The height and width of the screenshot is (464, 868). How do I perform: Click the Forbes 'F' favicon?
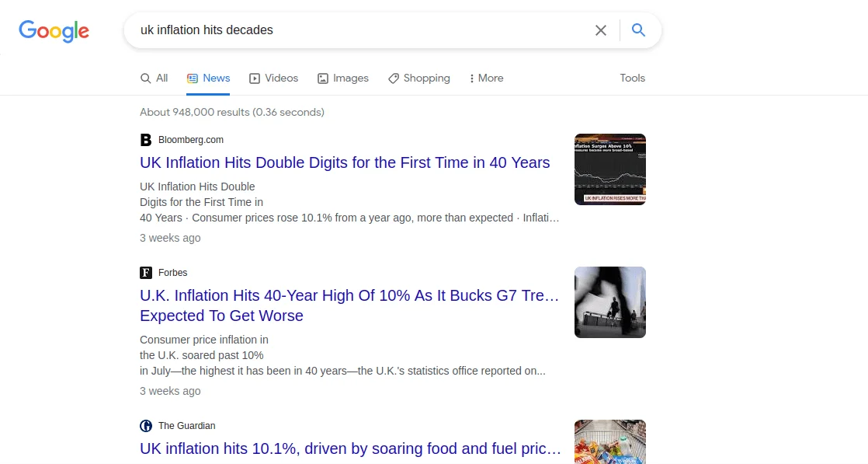(146, 273)
